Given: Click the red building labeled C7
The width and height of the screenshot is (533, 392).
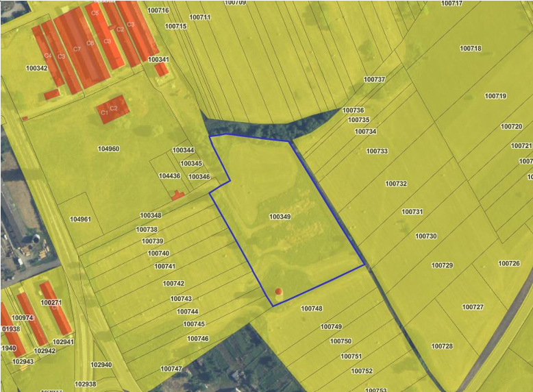Looking at the screenshot, I should point(77,49).
